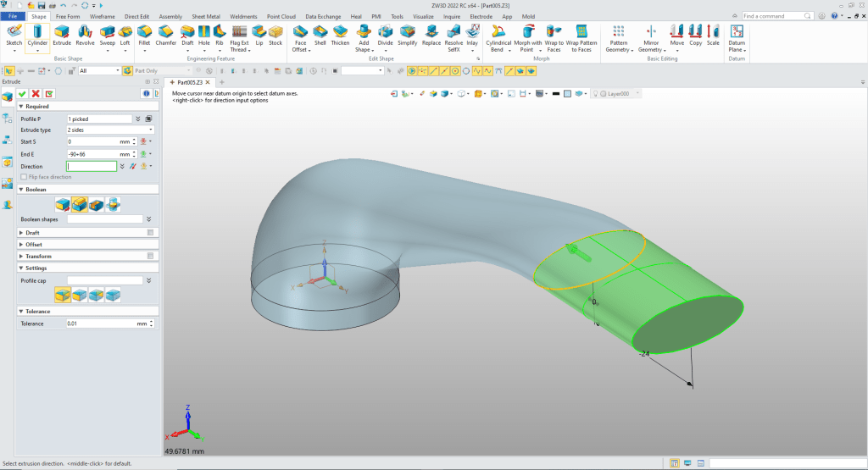The width and height of the screenshot is (868, 470).
Task: Open the Extrude type dropdown
Action: (110, 130)
